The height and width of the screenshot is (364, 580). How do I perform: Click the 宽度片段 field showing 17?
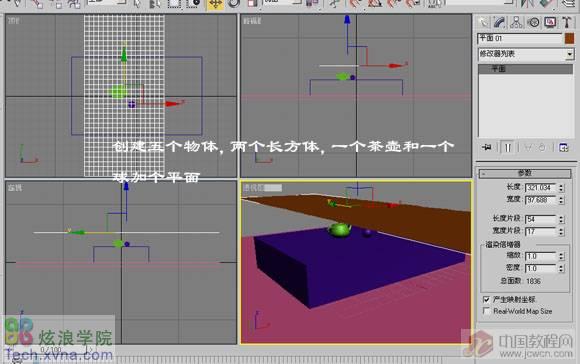(540, 232)
